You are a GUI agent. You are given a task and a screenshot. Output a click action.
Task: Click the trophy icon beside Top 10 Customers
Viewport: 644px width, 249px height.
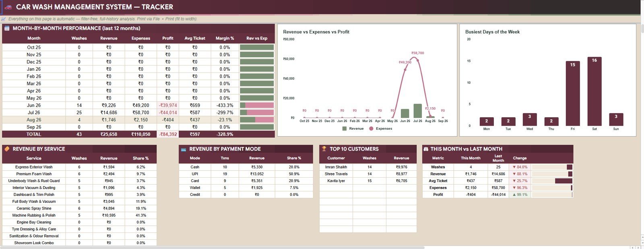click(x=324, y=149)
